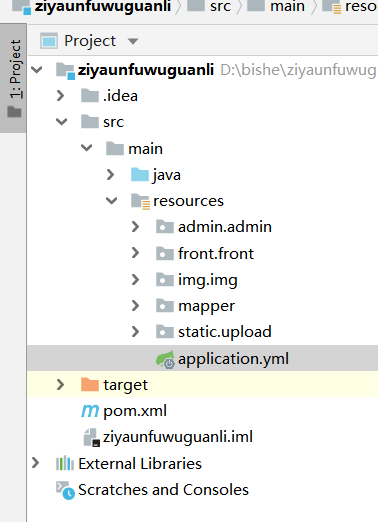Expand the target folder
The image size is (378, 522).
[x=61, y=384]
